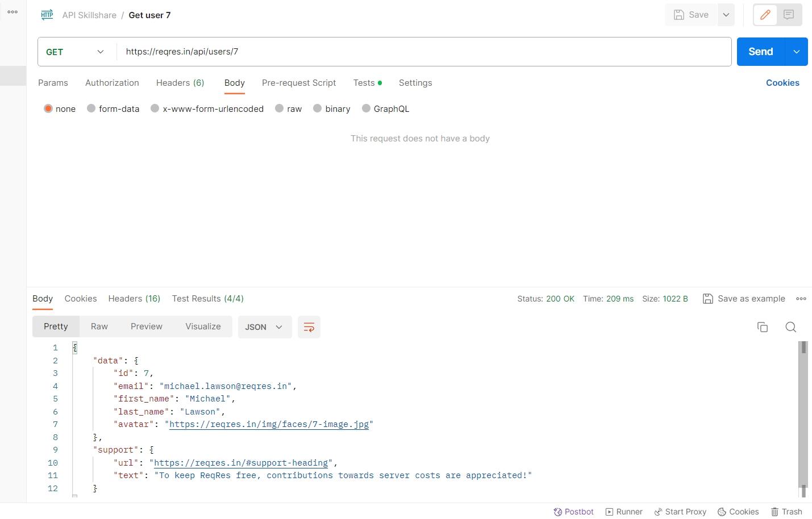The height and width of the screenshot is (519, 812).
Task: Click the request URL input field
Action: point(424,52)
